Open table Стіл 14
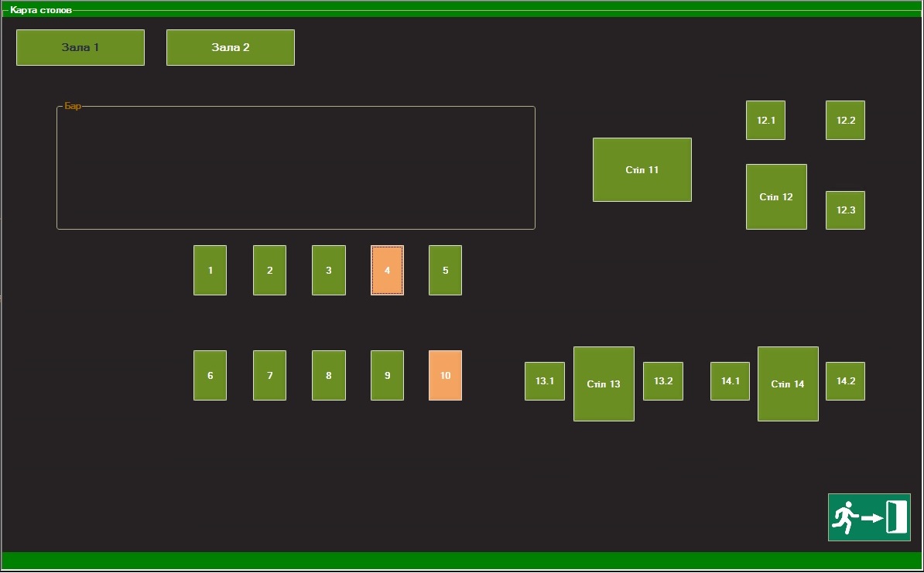 pyautogui.click(x=788, y=384)
